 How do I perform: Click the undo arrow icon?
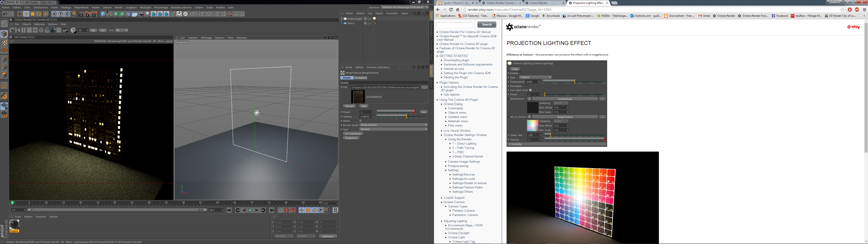coord(5,14)
